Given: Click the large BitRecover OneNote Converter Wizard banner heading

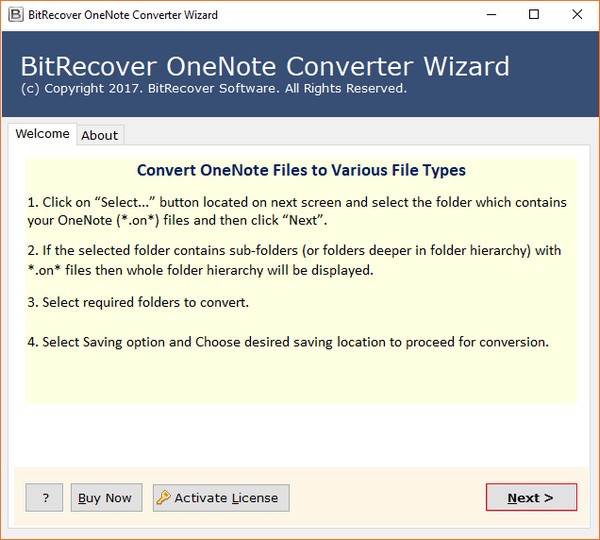Looking at the screenshot, I should tap(265, 67).
